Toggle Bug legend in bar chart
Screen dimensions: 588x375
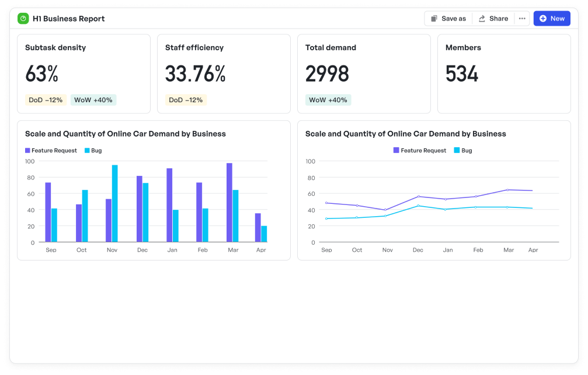93,151
